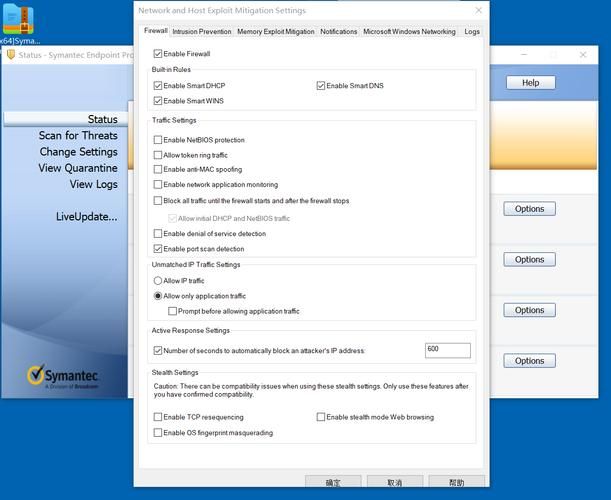The image size is (611, 500).
Task: Click the dialog Help (帮助) button
Action: coord(457,482)
